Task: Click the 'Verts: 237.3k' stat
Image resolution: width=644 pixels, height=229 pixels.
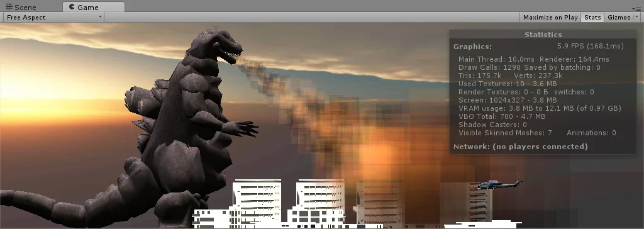Action: point(538,75)
